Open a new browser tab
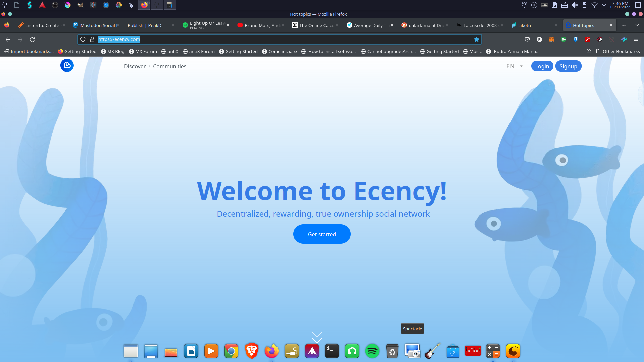The image size is (644, 362). 624,25
